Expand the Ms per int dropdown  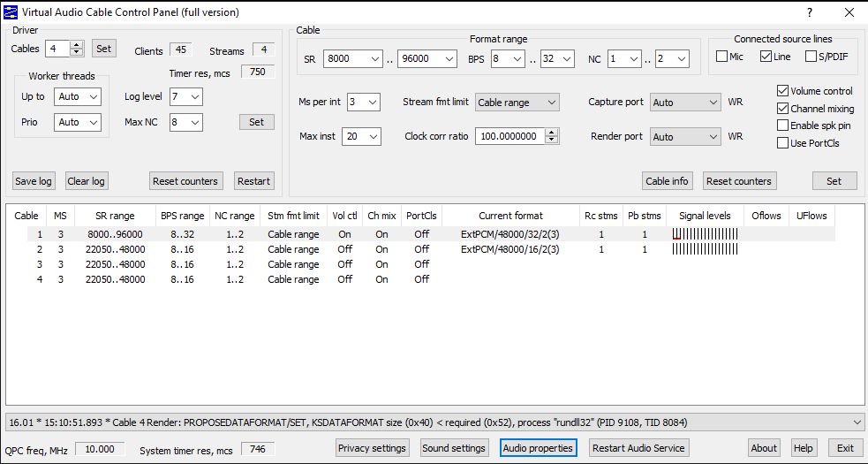(x=363, y=103)
